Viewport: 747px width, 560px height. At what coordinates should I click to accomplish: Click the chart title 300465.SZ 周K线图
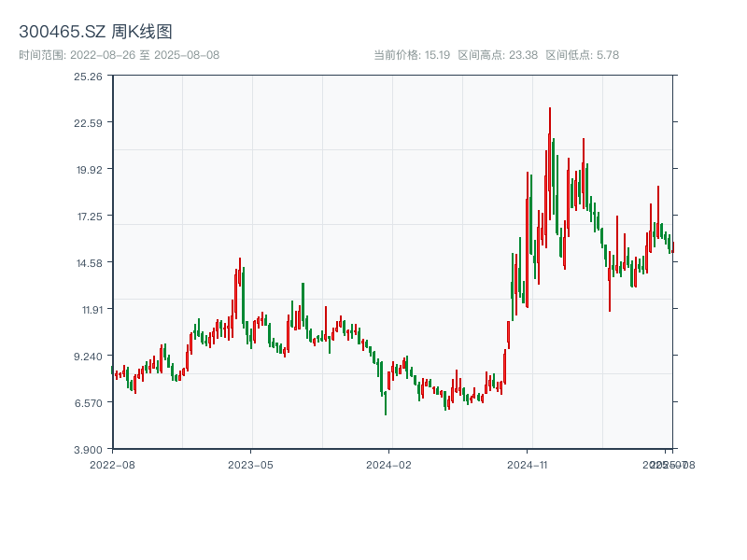[95, 33]
